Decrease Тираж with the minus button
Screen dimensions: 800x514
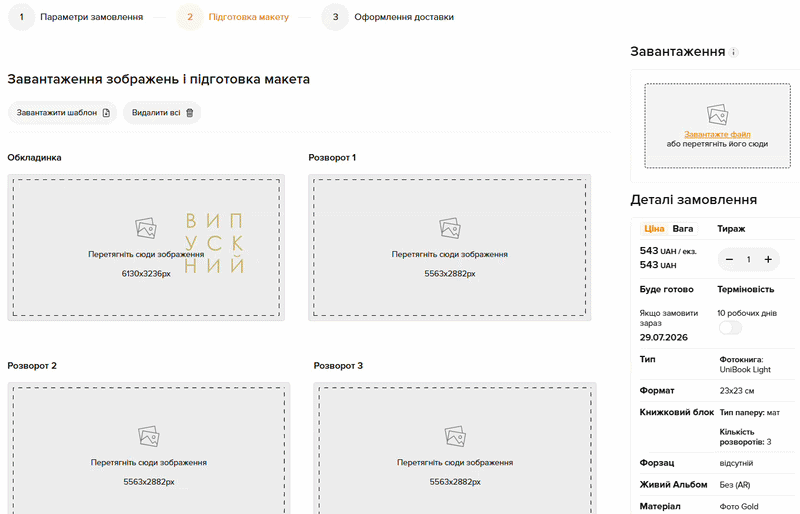point(730,259)
